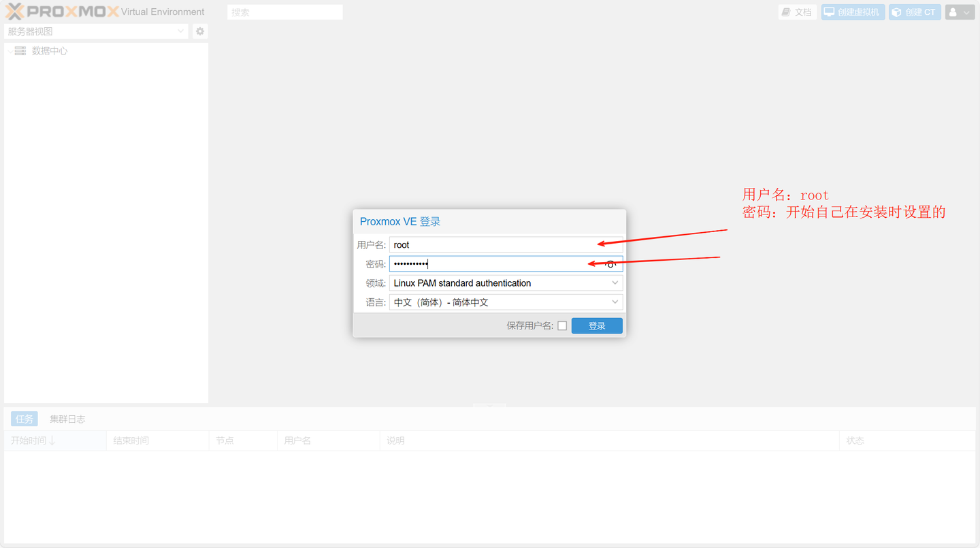Click the 说明 column header
Image resolution: width=980 pixels, height=548 pixels.
pos(609,441)
